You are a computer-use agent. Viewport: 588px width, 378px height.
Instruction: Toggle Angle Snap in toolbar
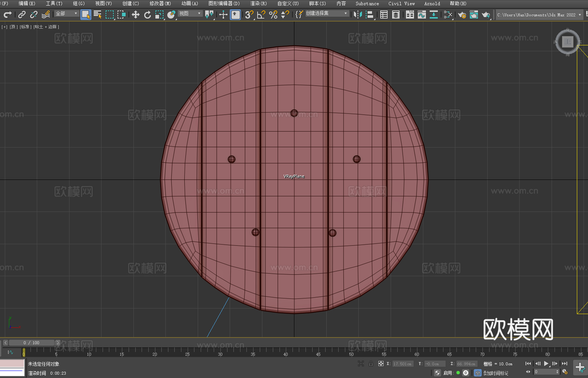coord(261,14)
